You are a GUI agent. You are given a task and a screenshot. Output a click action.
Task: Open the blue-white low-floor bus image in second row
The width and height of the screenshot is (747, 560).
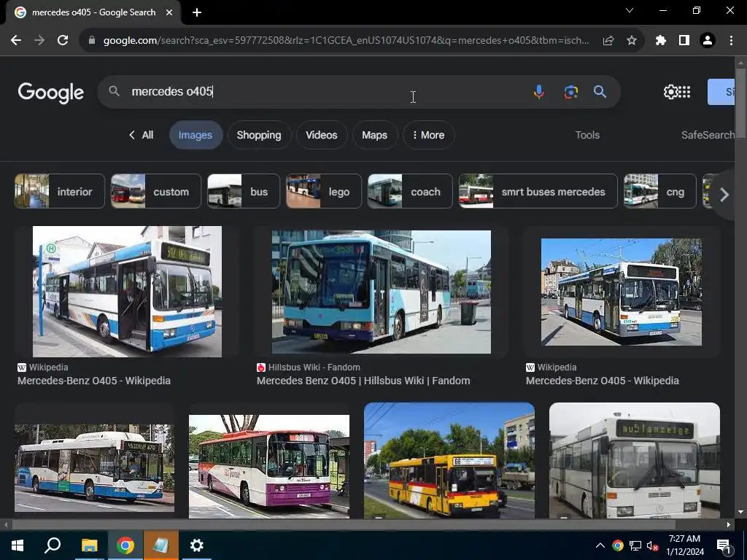point(94,468)
